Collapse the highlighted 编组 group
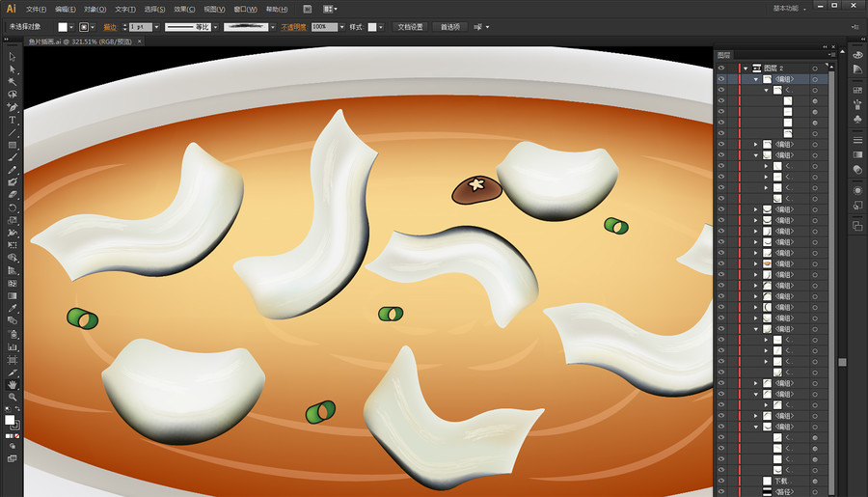This screenshot has width=868, height=497. (x=756, y=79)
